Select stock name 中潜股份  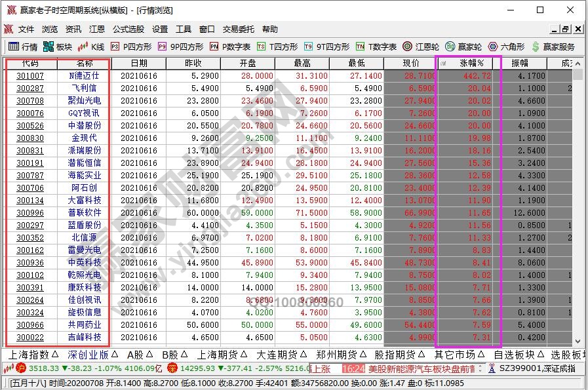(x=85, y=126)
